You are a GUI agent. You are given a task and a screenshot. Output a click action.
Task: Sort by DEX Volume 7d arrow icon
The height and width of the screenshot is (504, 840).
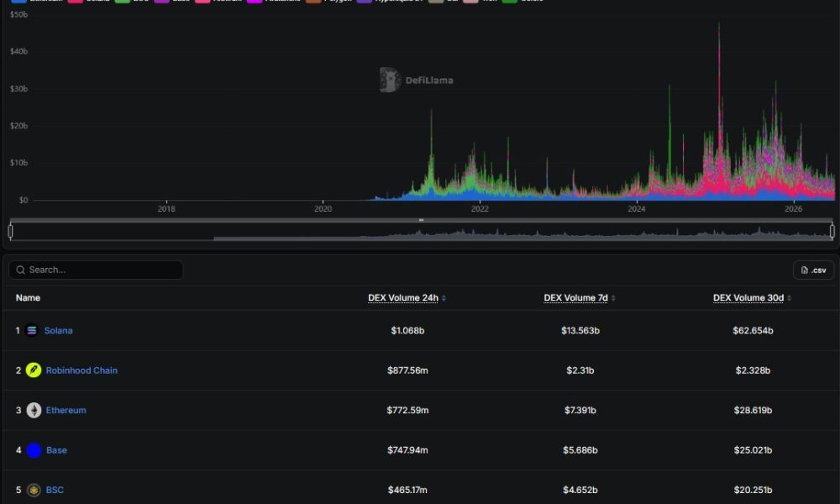click(613, 298)
